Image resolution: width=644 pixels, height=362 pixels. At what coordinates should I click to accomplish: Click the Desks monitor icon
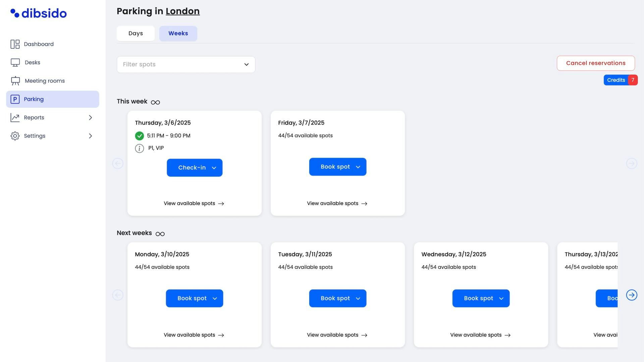[x=15, y=62]
